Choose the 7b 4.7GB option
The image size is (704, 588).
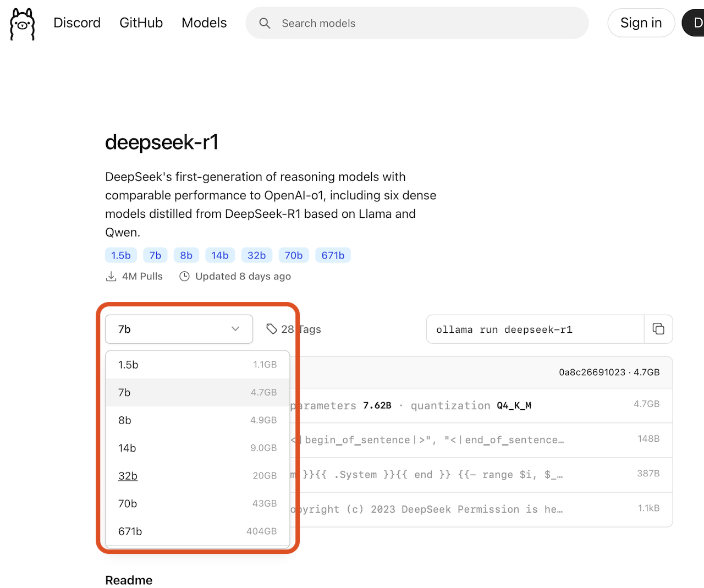point(197,392)
